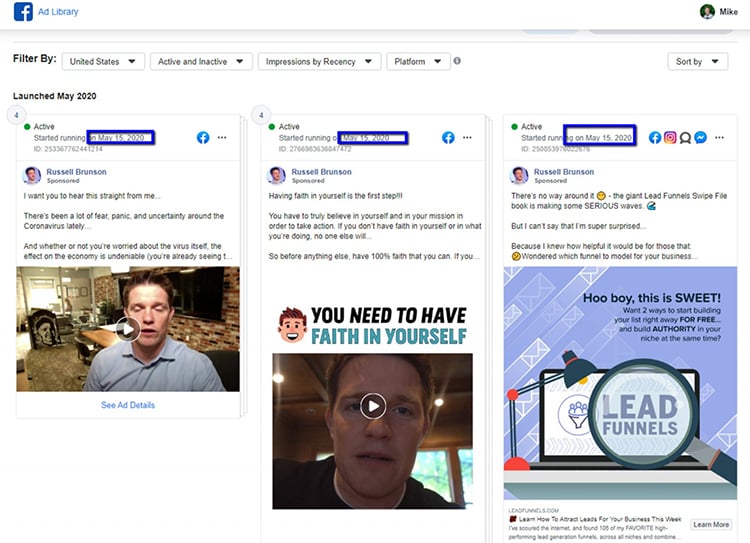Open the Lead Funnels ad image
This screenshot has width=750, height=543.
pos(620,383)
